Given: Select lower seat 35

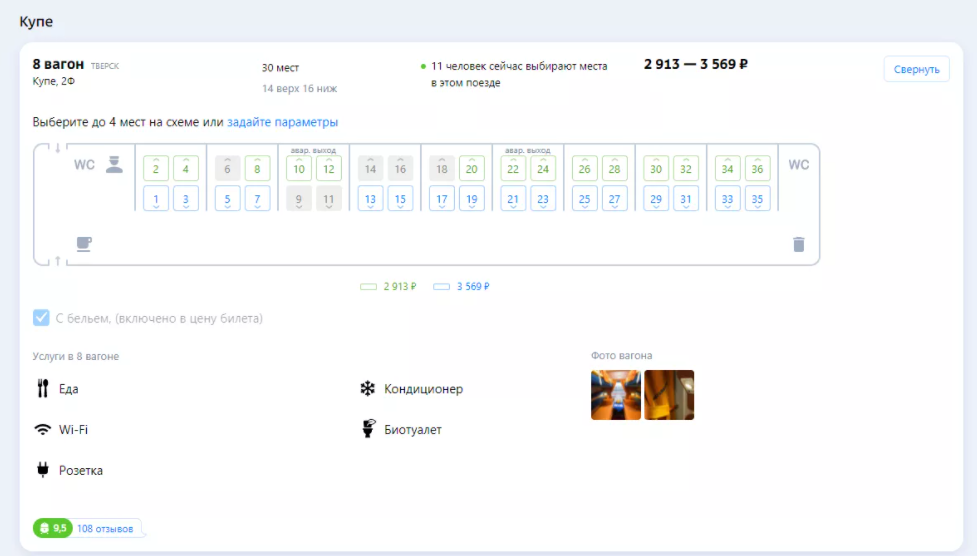Looking at the screenshot, I should point(758,199).
